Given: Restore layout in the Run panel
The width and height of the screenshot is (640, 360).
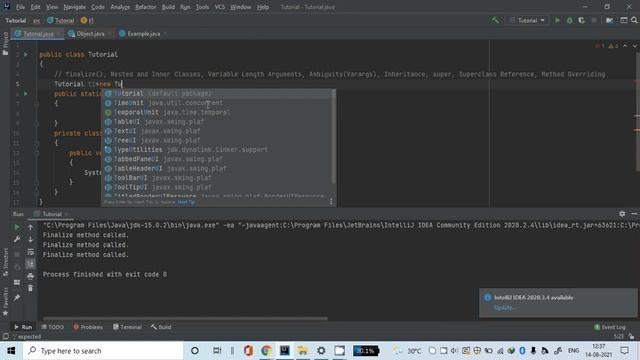Looking at the screenshot, I should pos(17,282).
